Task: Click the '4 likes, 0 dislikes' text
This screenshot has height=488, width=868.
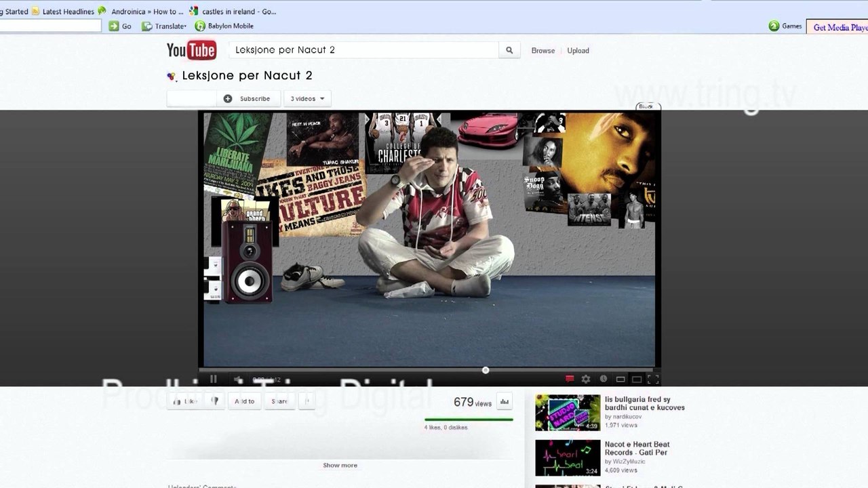Action: point(446,428)
